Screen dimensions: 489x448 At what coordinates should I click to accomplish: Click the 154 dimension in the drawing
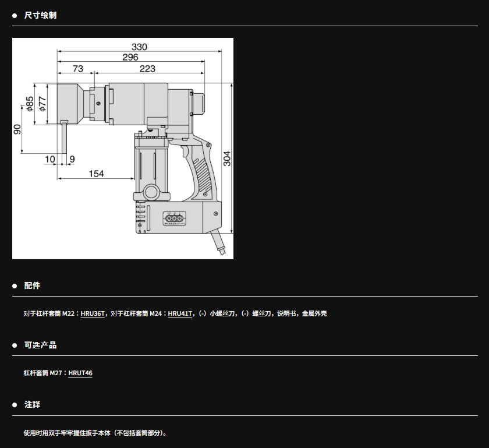pyautogui.click(x=96, y=174)
